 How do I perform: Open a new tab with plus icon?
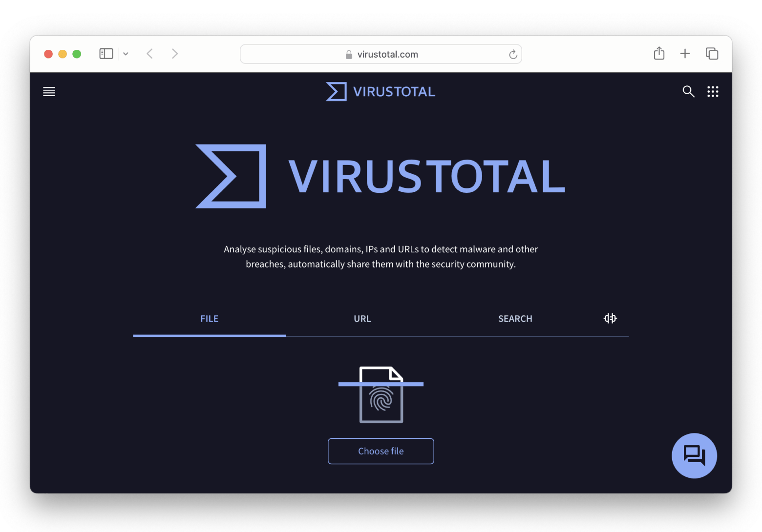[685, 54]
